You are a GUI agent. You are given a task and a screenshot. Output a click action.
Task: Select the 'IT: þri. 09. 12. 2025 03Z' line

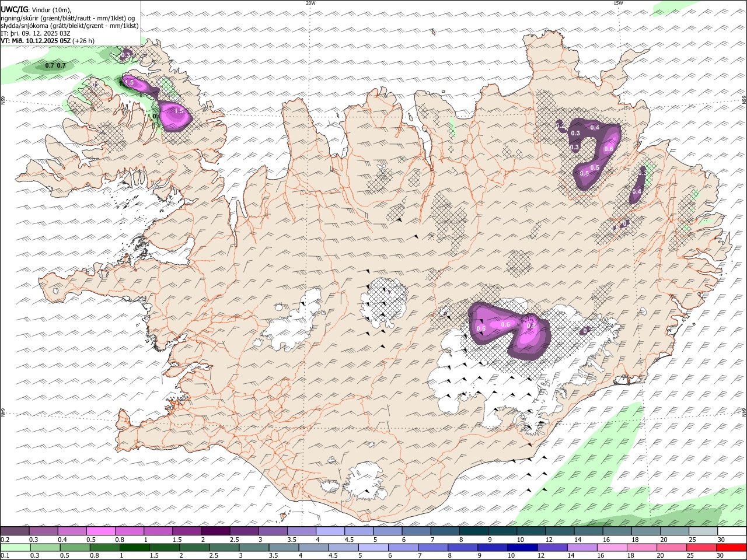pos(36,33)
